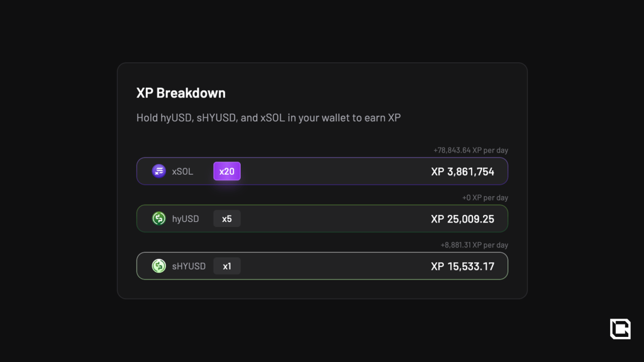Select the xSOL row label
644x362 pixels.
(x=182, y=171)
